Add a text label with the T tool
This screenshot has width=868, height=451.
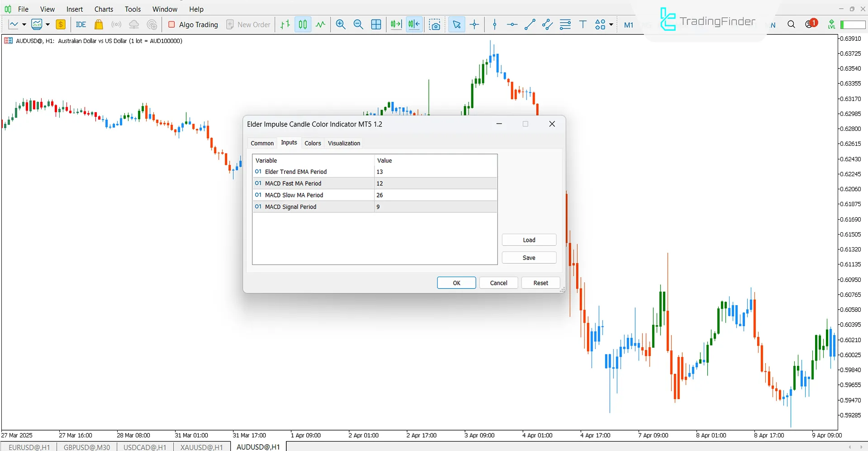pyautogui.click(x=583, y=24)
